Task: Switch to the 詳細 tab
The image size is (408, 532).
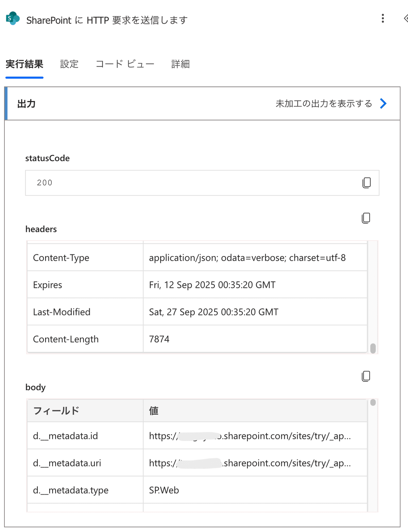Action: [x=181, y=64]
